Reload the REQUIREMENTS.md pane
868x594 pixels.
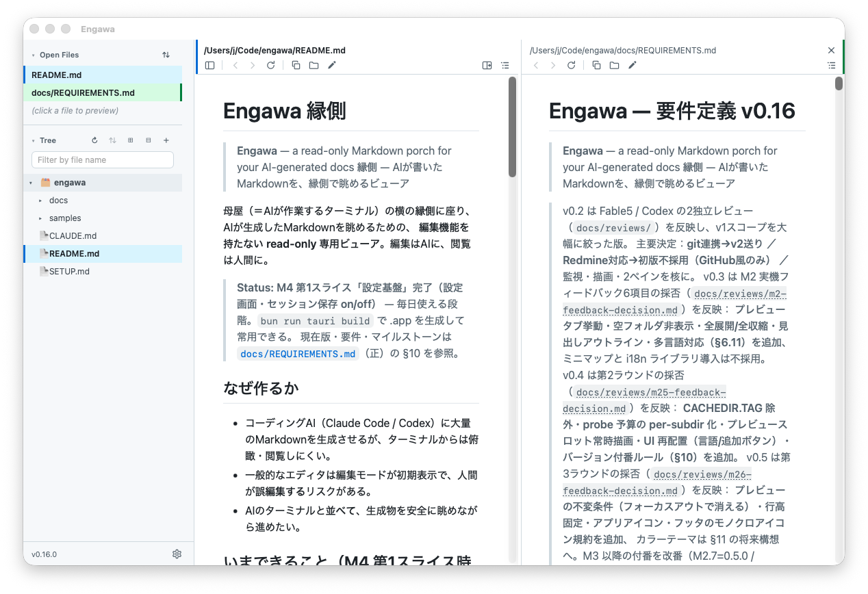[571, 65]
